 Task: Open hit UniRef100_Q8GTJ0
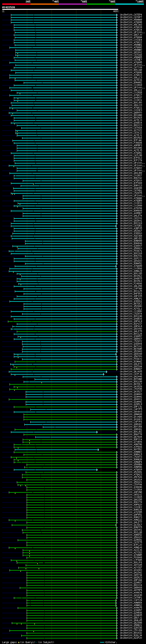click(x=131, y=35)
